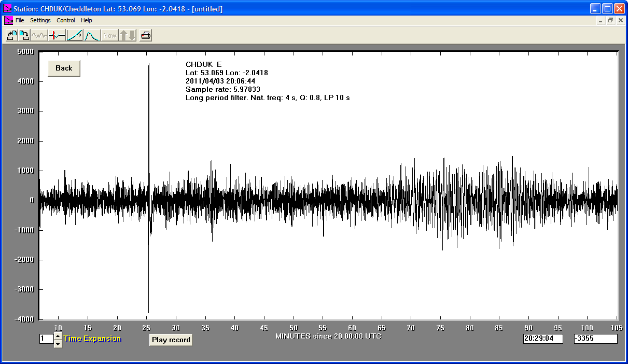This screenshot has height=364, width=628.
Task: Click the large spike in the seismogram trace
Action: click(149, 187)
